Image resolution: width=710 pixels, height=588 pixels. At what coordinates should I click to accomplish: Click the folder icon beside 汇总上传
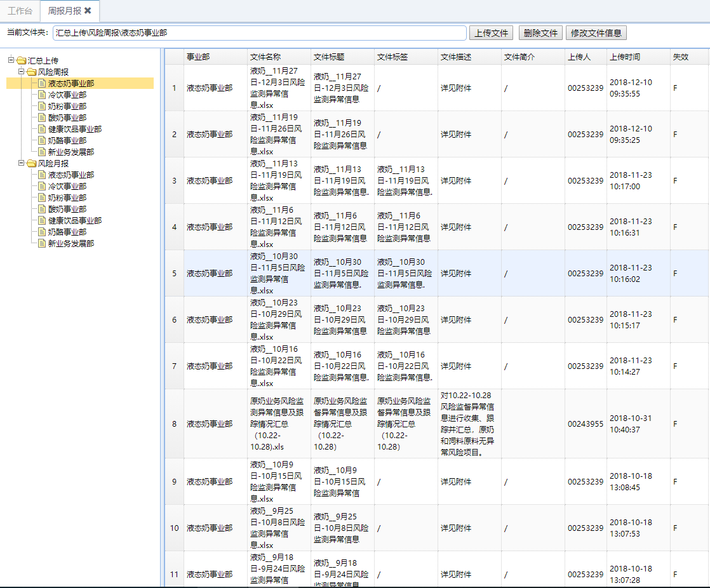point(22,60)
